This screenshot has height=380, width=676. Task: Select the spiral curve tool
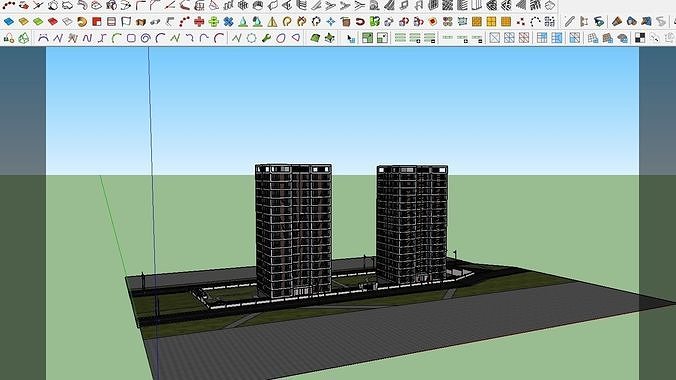(146, 38)
